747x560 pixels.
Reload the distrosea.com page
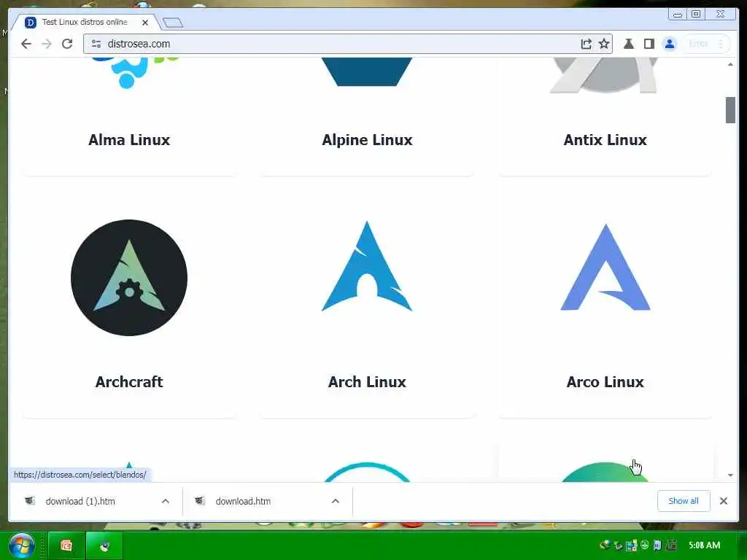click(x=67, y=44)
